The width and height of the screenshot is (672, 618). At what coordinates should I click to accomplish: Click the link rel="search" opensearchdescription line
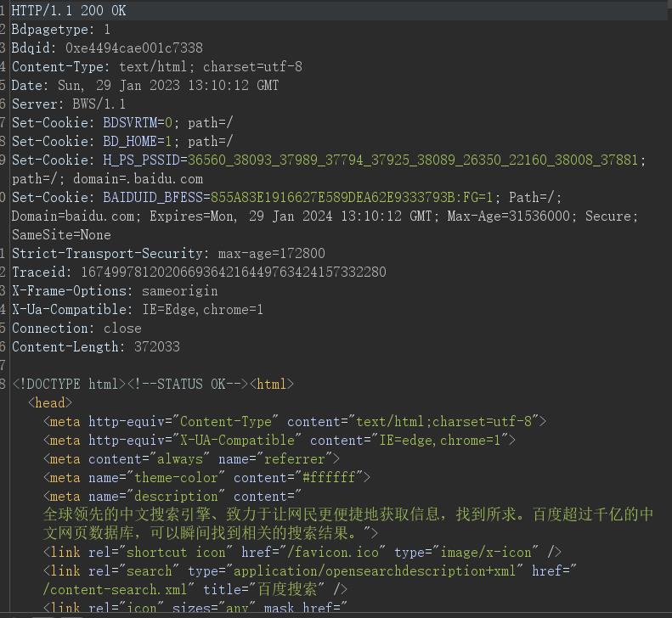pos(310,571)
